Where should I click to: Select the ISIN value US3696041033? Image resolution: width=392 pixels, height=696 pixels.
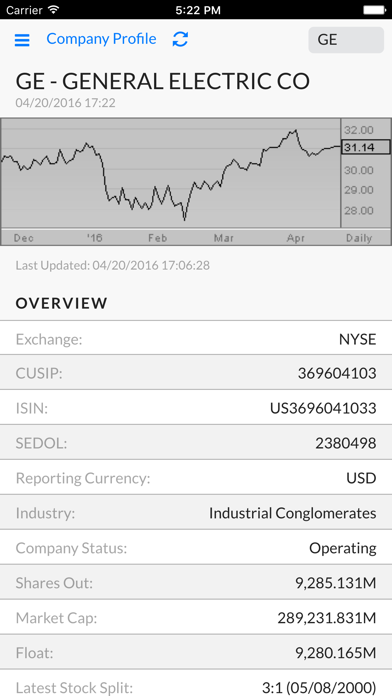323,408
